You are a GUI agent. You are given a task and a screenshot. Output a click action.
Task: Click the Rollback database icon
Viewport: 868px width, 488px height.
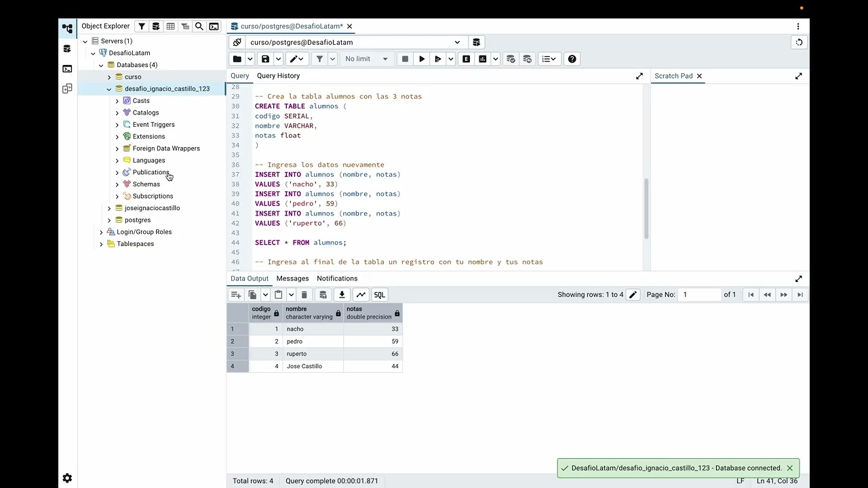[528, 59]
